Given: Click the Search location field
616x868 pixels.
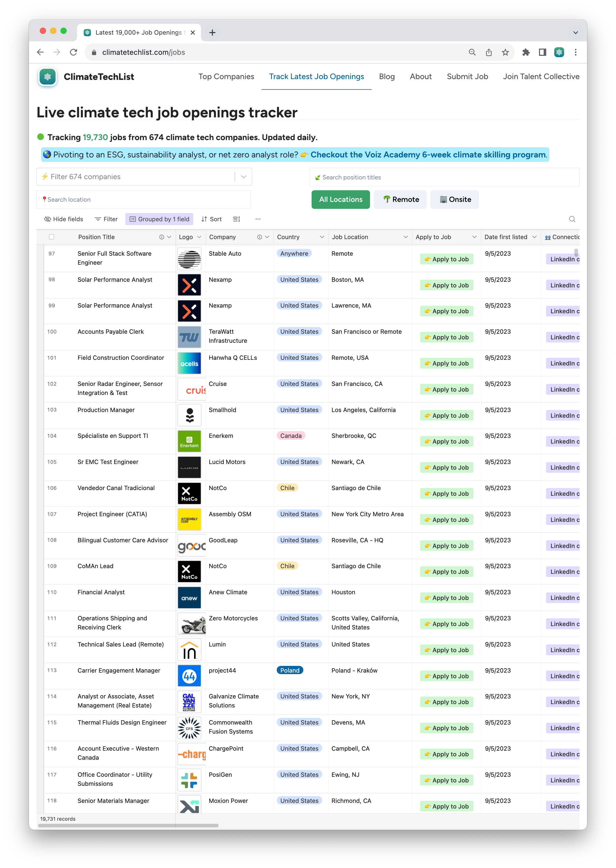Looking at the screenshot, I should [144, 200].
